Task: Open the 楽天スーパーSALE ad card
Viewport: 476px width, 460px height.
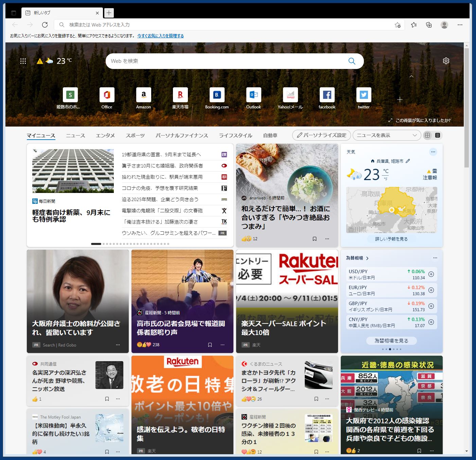Action: pos(287,301)
